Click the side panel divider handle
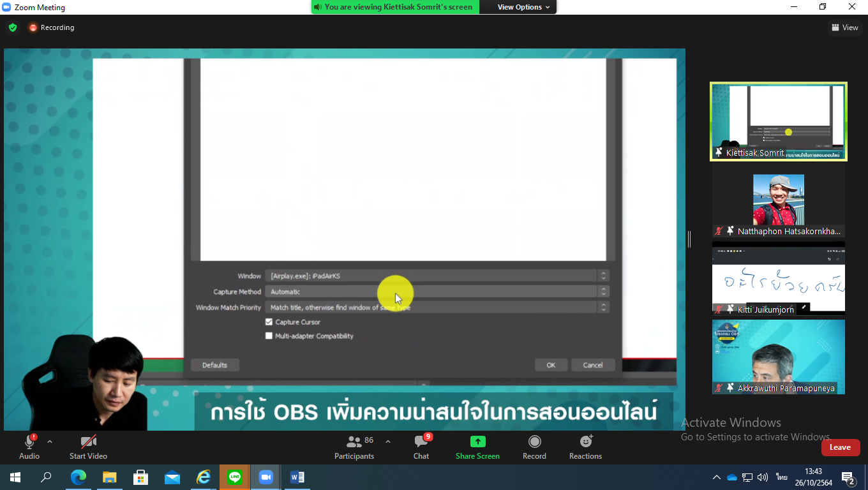The height and width of the screenshot is (490, 868). point(689,239)
